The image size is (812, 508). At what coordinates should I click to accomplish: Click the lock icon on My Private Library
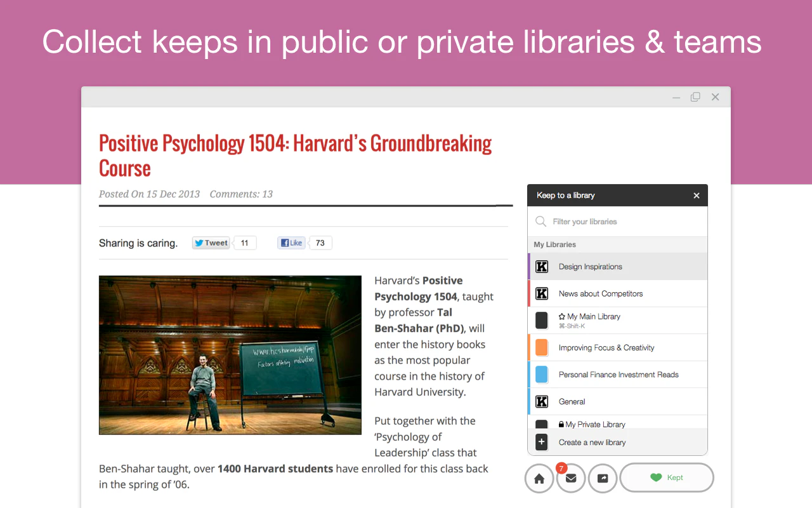[561, 424]
